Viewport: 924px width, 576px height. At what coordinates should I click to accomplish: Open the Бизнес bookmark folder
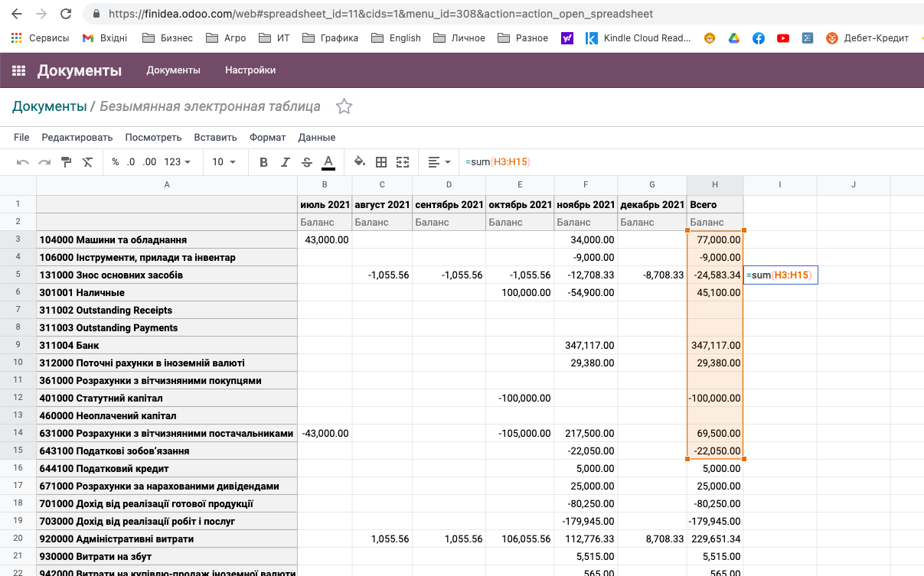pos(166,37)
